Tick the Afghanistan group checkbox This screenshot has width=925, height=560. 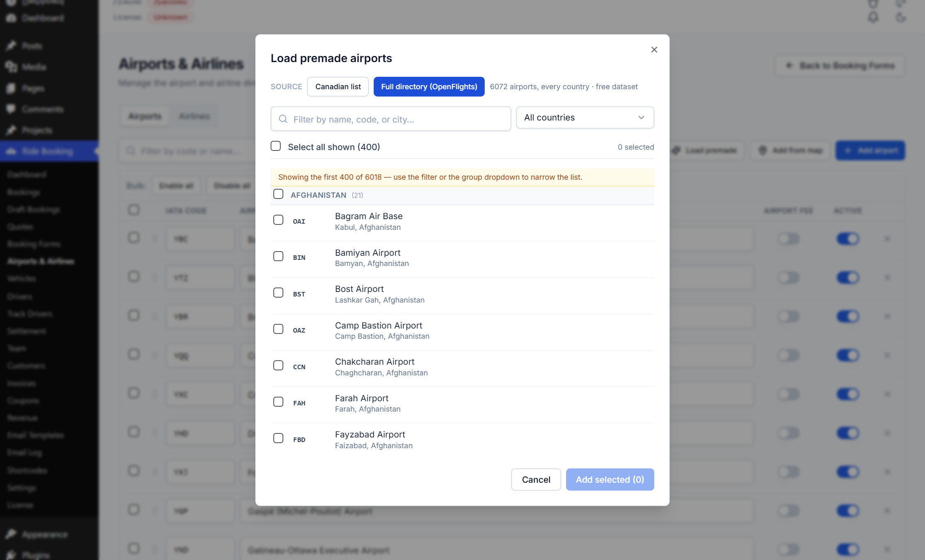pos(278,194)
